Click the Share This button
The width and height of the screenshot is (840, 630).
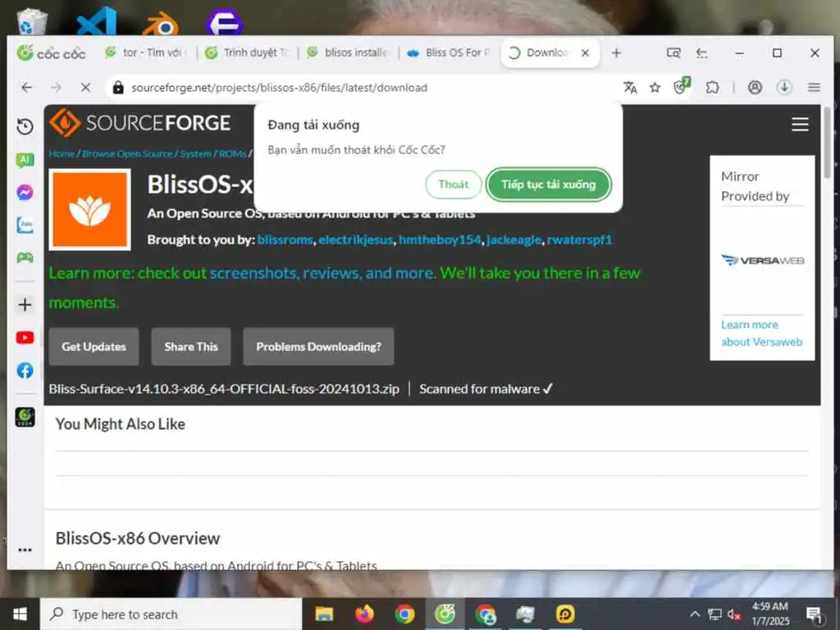tap(190, 347)
